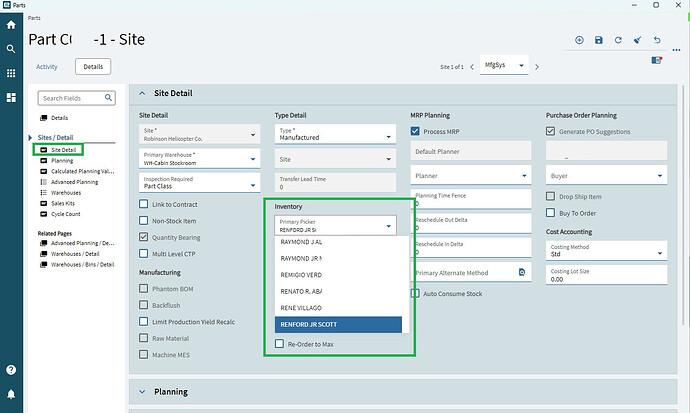Click the Refresh icon in toolbar
Screen dimensions: 690x413
pyautogui.click(x=618, y=40)
